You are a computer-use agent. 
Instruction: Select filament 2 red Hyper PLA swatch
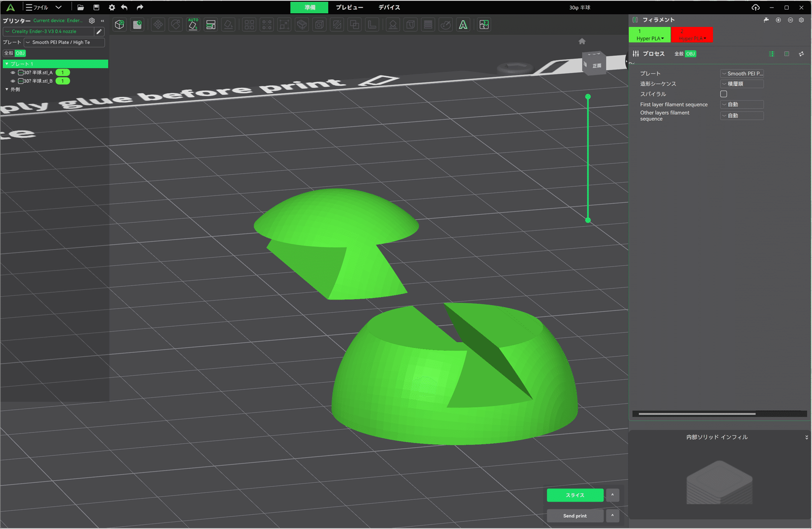[692, 35]
